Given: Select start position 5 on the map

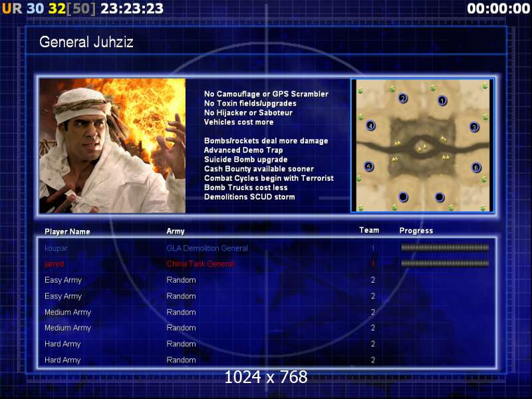Looking at the screenshot, I should pos(369,167).
